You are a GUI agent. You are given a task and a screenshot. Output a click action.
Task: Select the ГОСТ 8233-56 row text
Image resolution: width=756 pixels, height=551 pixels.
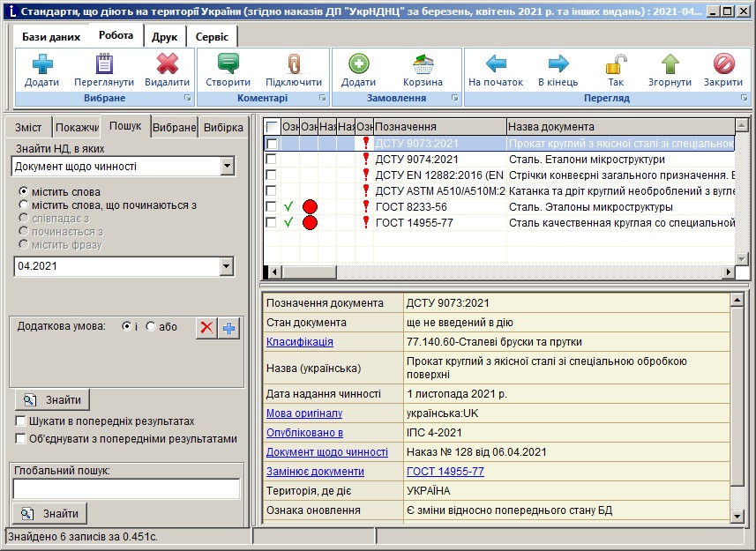tap(411, 207)
